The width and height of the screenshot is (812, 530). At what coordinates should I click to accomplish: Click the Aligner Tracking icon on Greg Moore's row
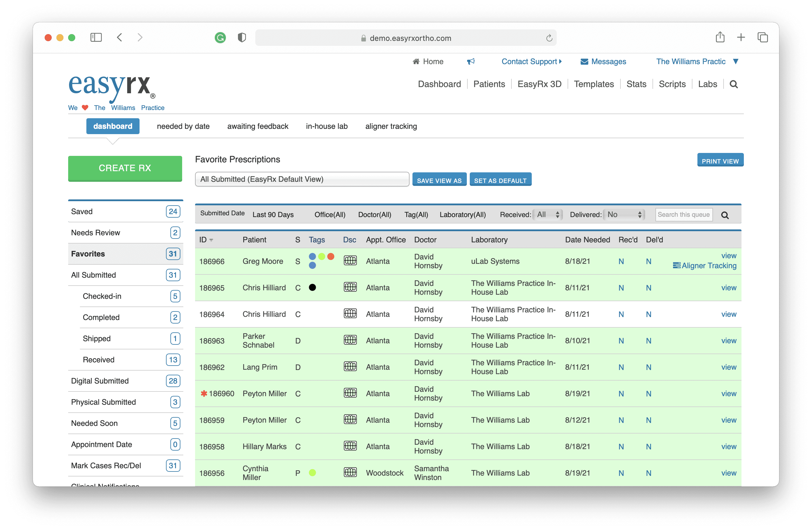click(677, 265)
